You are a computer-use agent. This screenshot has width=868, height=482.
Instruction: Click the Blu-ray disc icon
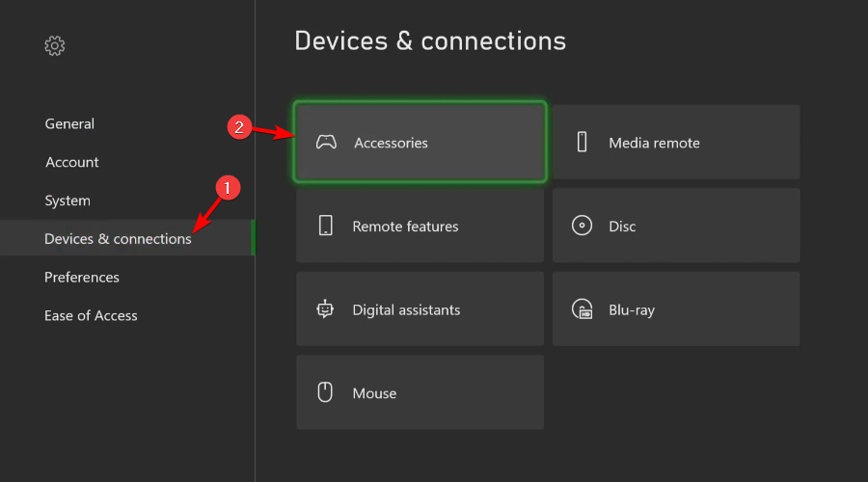582,309
